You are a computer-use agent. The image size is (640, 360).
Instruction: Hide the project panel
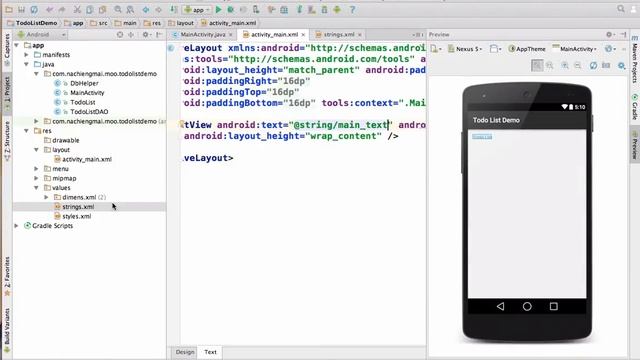click(159, 35)
